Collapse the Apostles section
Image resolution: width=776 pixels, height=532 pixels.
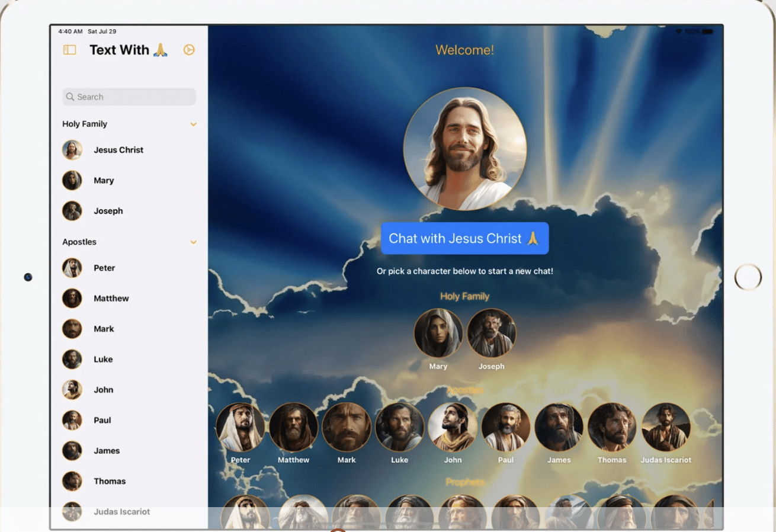pyautogui.click(x=194, y=242)
